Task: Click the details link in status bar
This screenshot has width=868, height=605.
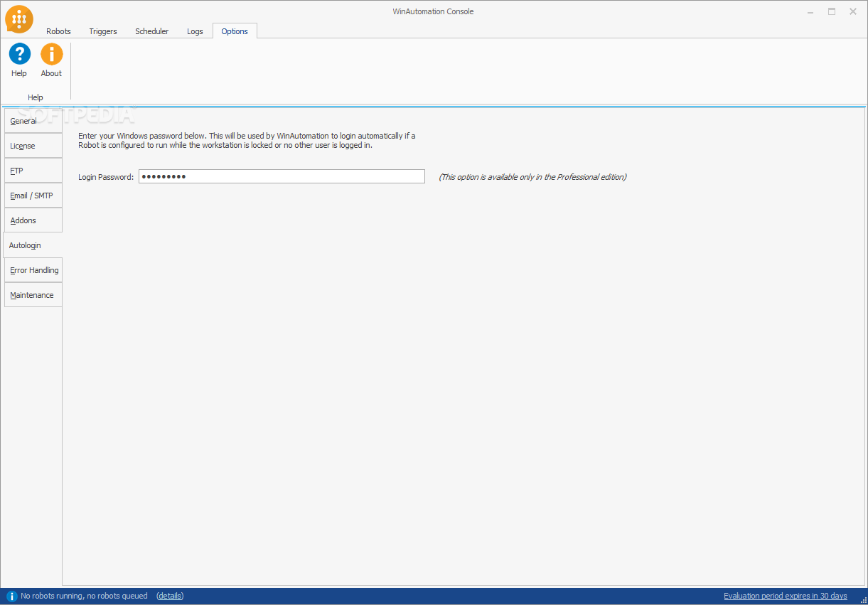Action: tap(170, 596)
